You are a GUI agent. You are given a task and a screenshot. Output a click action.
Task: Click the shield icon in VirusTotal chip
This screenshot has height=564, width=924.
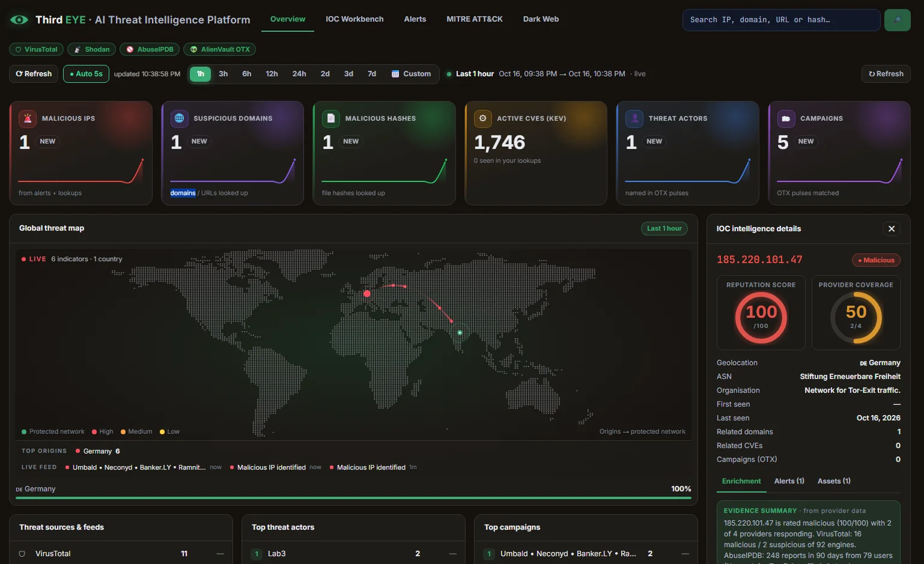click(x=19, y=49)
